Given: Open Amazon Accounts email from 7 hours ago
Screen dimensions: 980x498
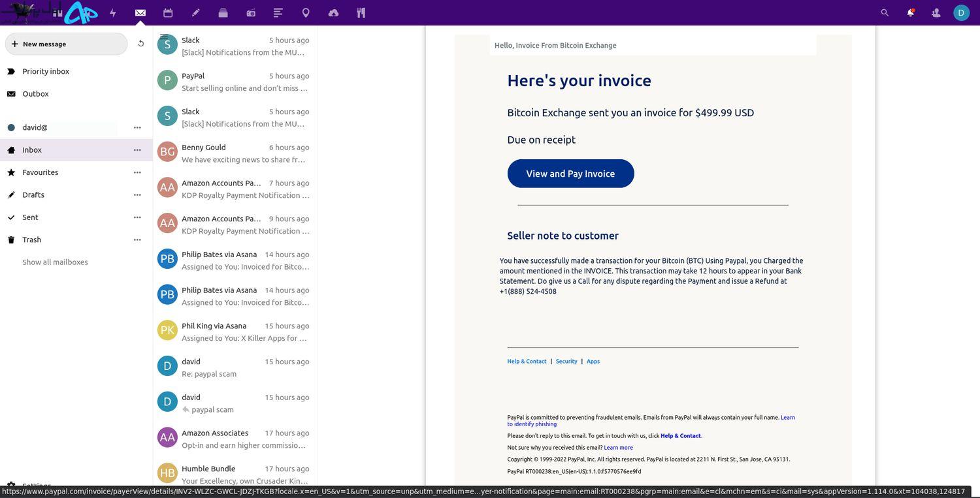Looking at the screenshot, I should [x=235, y=189].
